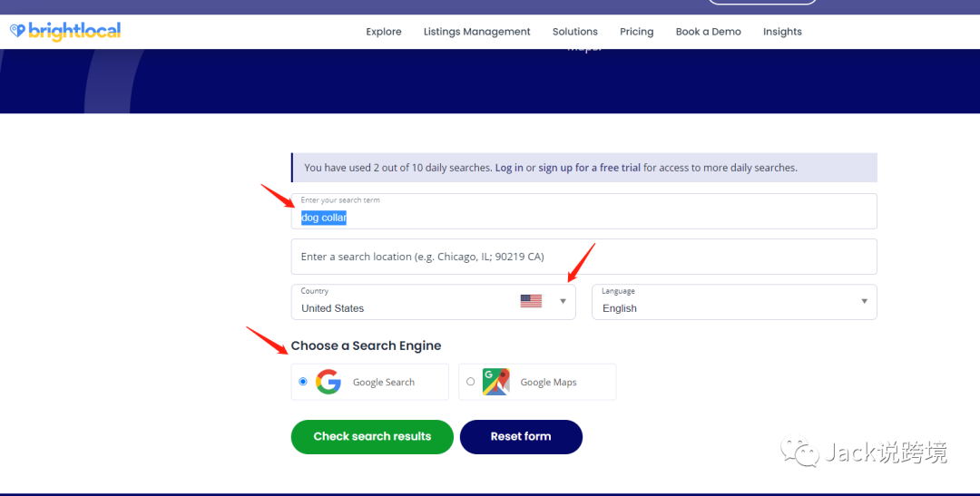Screen dimensions: 980x496
Task: Click sign up for a free trial link
Action: point(590,168)
